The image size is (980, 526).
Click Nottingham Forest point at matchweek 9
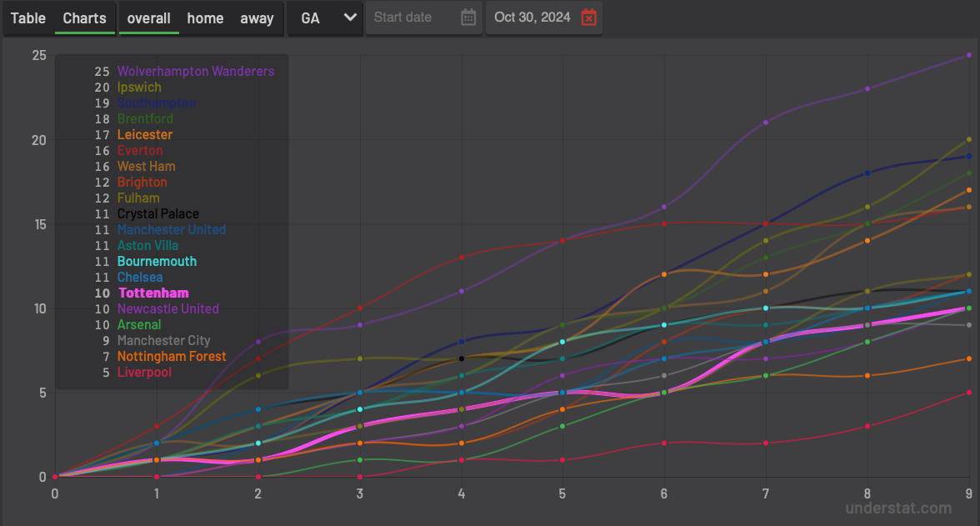968,359
